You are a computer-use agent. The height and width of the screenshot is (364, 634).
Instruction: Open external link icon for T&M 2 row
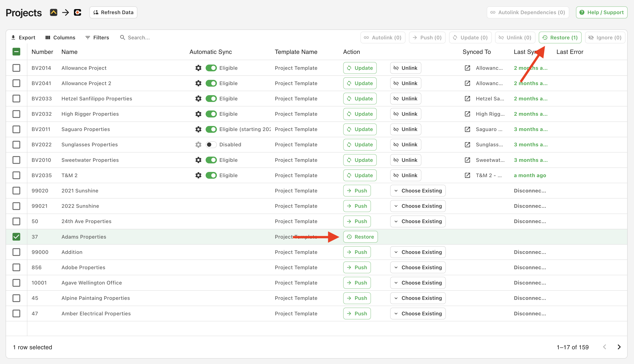(x=467, y=175)
